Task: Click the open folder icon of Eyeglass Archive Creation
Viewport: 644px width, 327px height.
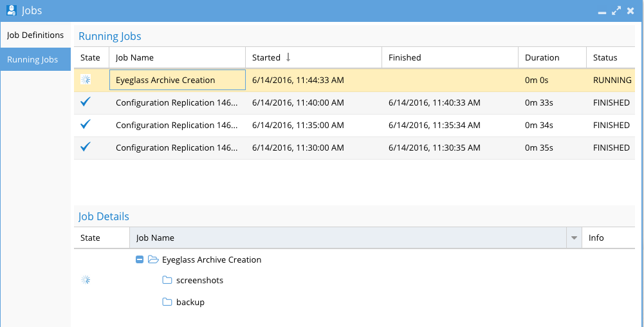Action: tap(153, 259)
